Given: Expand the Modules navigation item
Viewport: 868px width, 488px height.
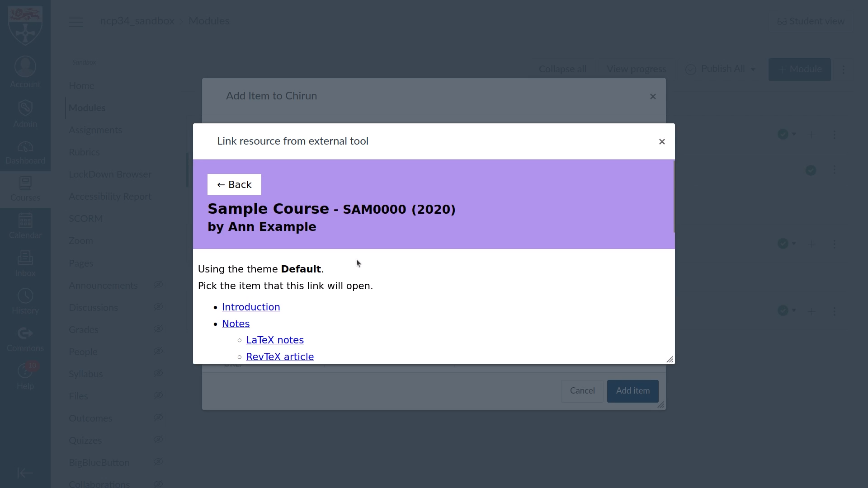Looking at the screenshot, I should [87, 108].
